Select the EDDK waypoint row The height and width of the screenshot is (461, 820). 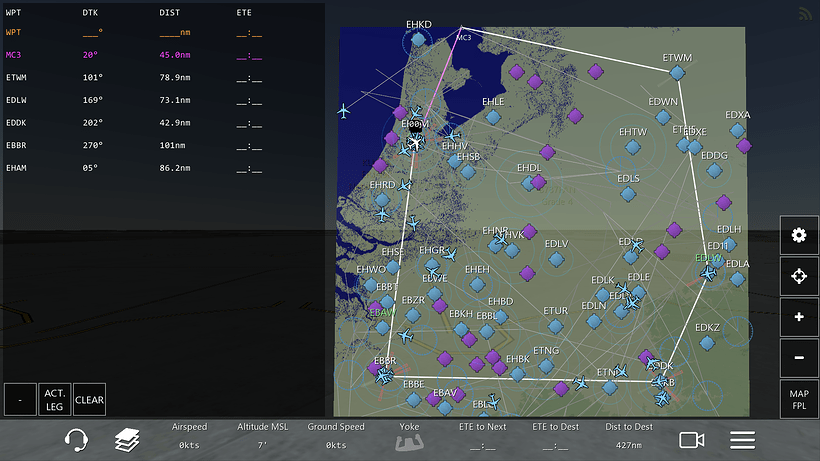coord(163,123)
